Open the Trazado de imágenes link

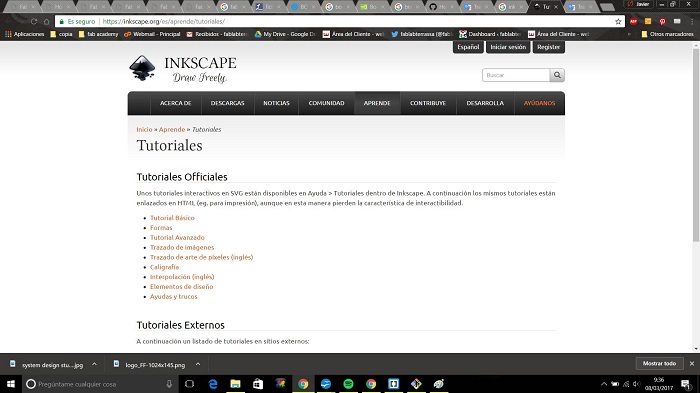point(182,247)
